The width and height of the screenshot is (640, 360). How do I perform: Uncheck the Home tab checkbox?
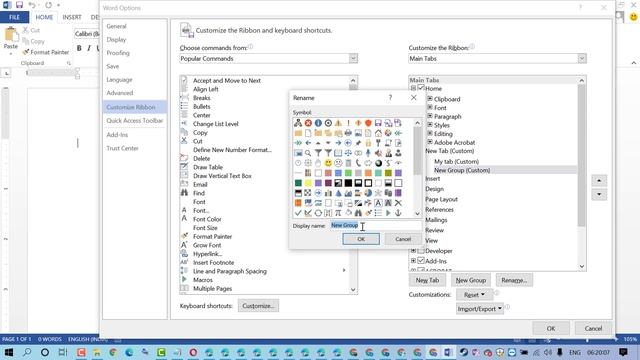click(x=421, y=88)
